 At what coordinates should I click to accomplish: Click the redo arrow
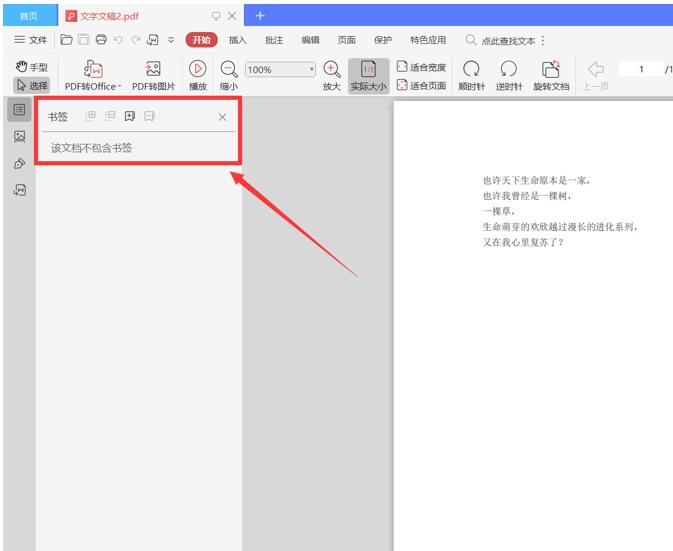pos(136,40)
